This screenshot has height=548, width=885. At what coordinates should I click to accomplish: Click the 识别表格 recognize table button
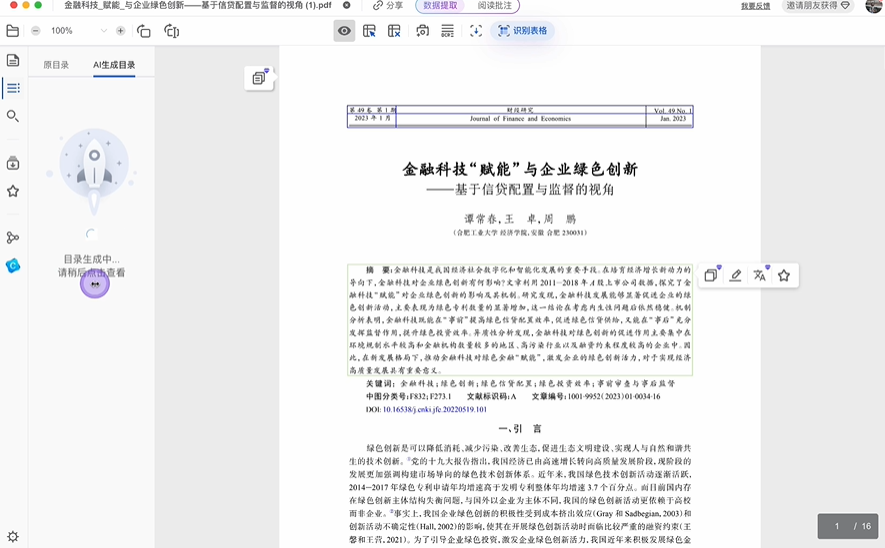[523, 31]
